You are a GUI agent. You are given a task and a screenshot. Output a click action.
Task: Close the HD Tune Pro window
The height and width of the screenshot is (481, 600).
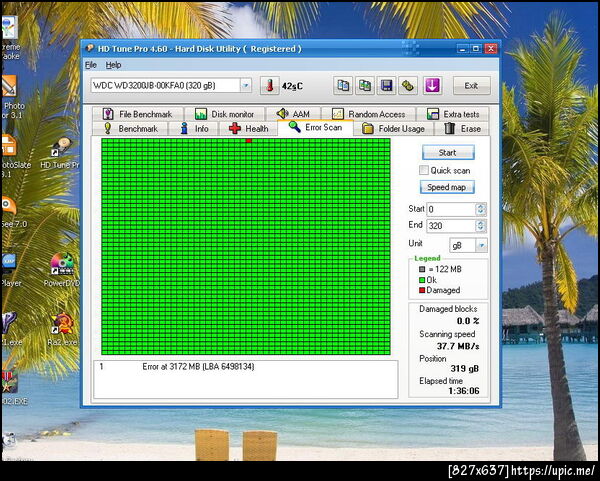point(490,49)
